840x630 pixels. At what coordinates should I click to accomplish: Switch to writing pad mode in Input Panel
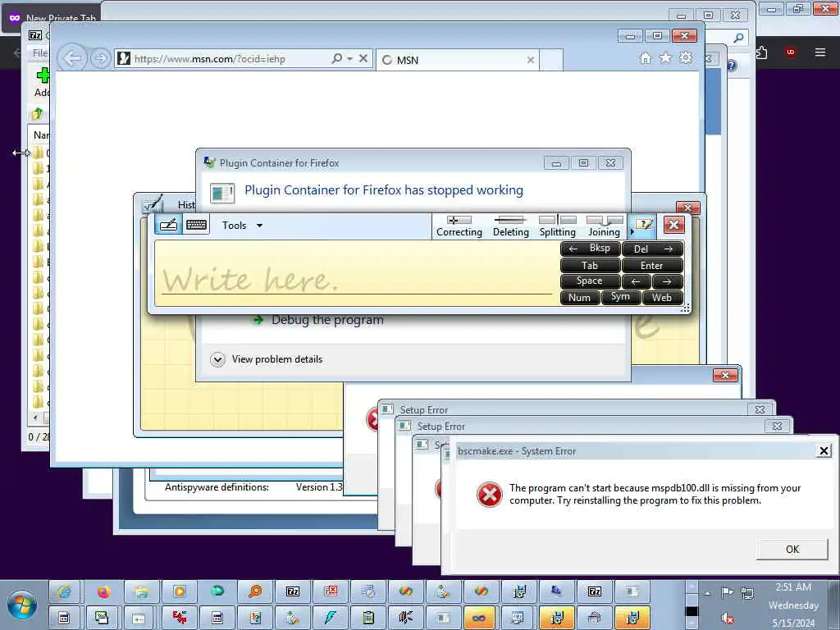[168, 225]
